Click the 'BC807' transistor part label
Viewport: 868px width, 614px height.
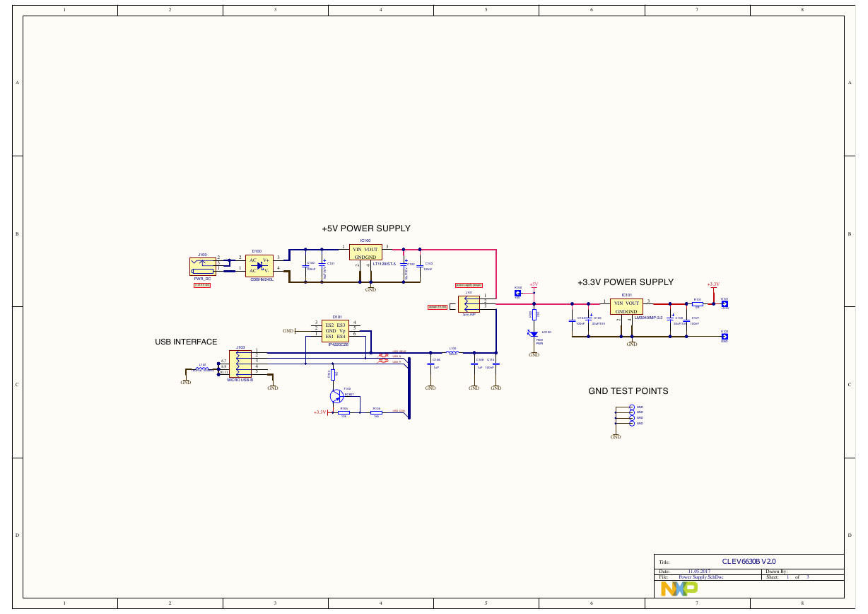pos(348,394)
